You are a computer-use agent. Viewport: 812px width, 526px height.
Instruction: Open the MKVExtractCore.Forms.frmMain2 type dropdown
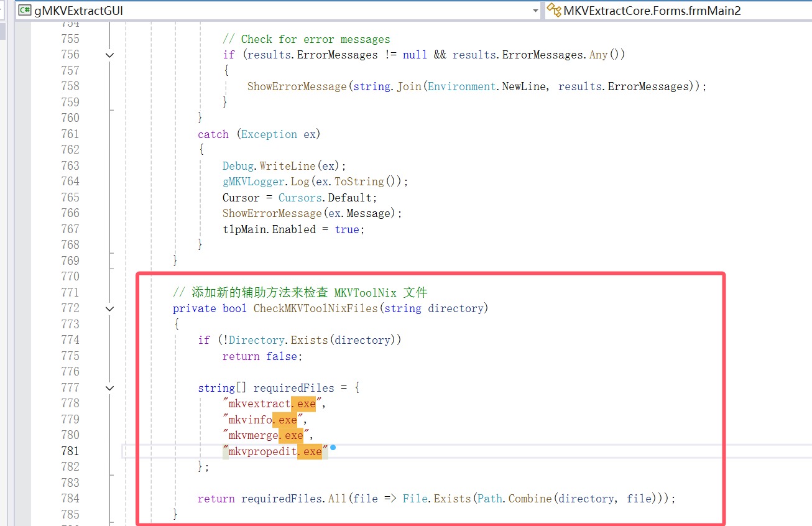pyautogui.click(x=678, y=11)
